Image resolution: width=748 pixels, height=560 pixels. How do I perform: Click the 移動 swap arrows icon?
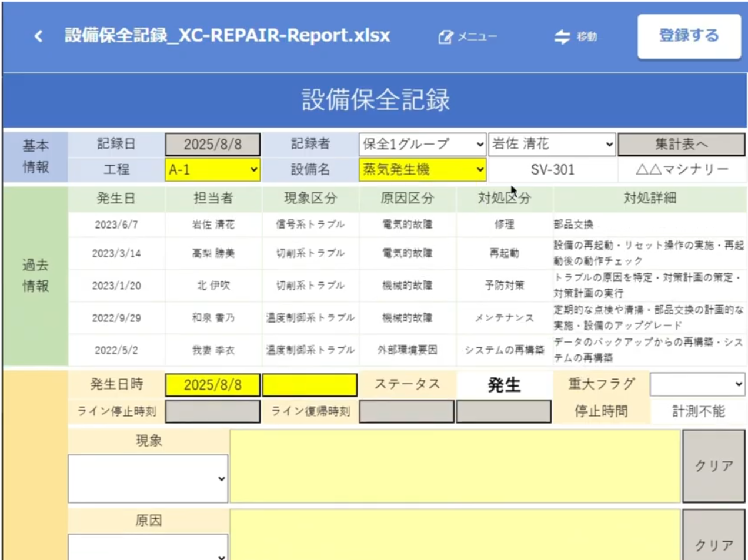562,37
